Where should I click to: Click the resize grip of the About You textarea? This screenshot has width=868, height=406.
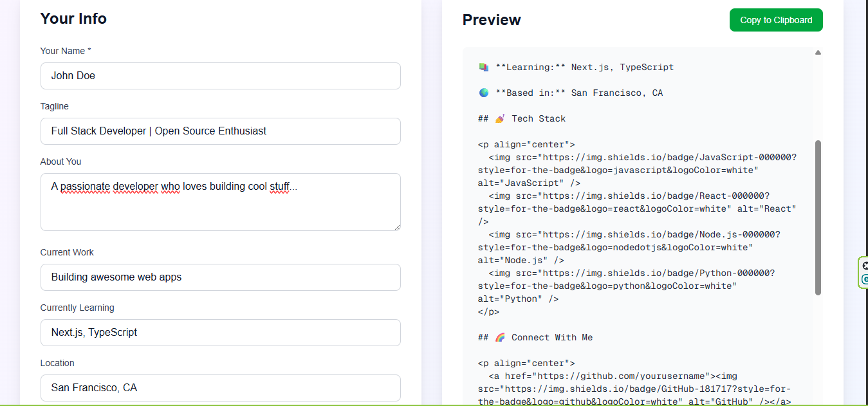point(397,226)
